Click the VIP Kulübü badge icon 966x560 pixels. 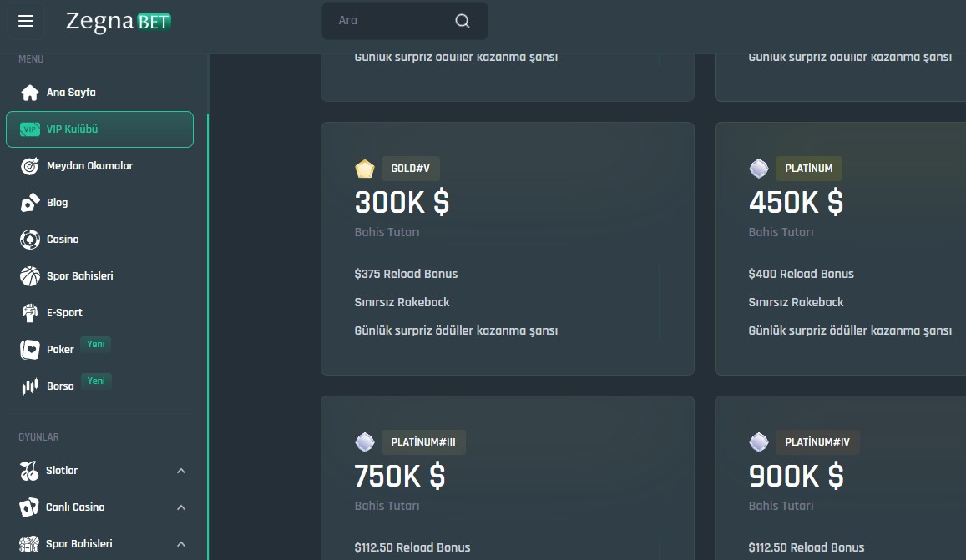[30, 129]
